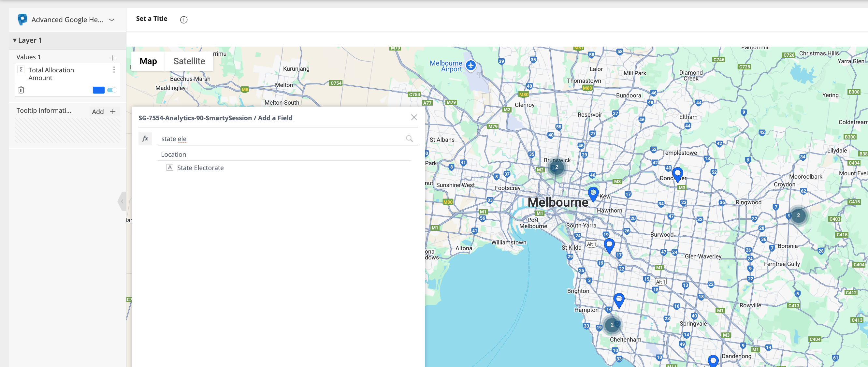Click the Melbourne Airport map icon
868x367 pixels.
point(471,66)
